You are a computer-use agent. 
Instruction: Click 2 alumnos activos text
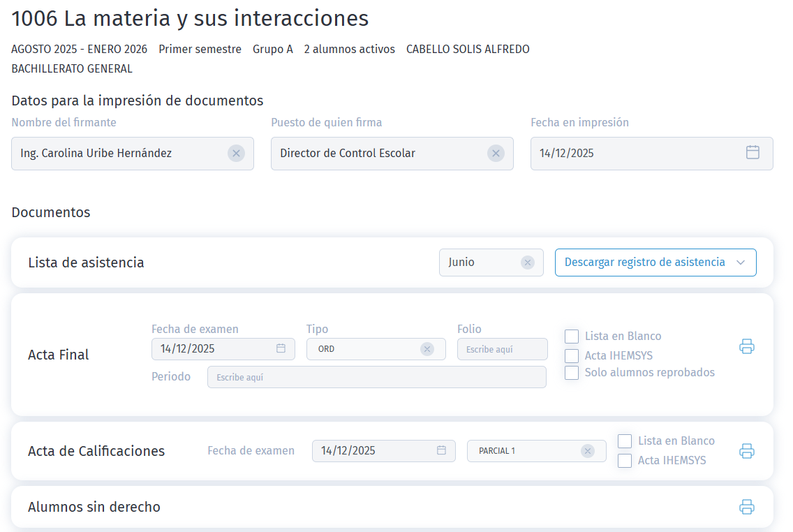[x=350, y=49]
